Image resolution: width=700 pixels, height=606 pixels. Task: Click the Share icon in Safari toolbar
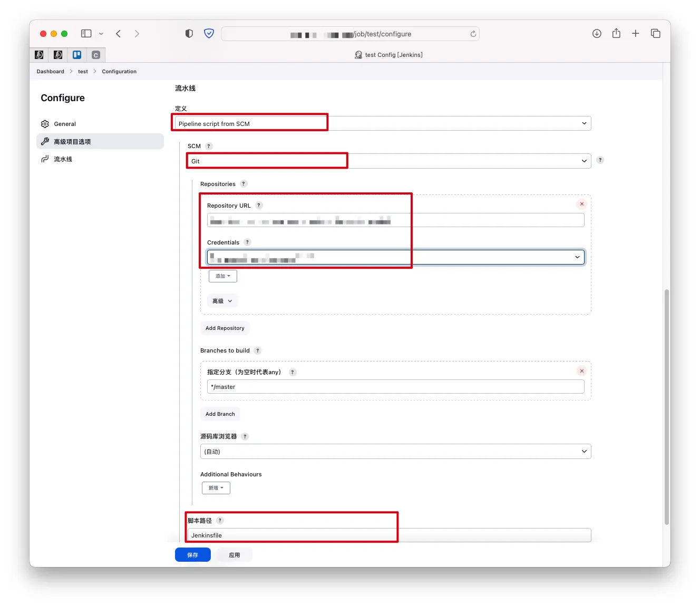pos(616,33)
